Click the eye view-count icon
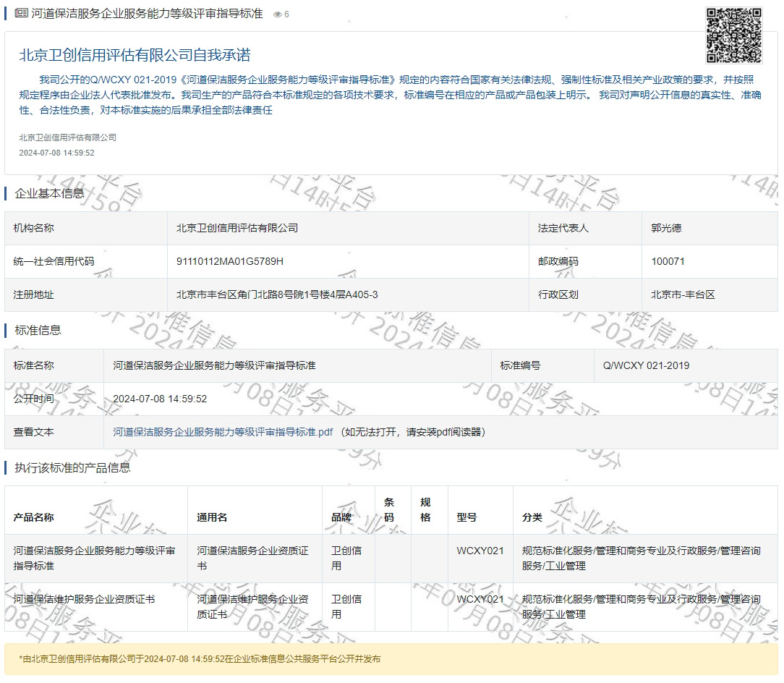 tap(278, 14)
